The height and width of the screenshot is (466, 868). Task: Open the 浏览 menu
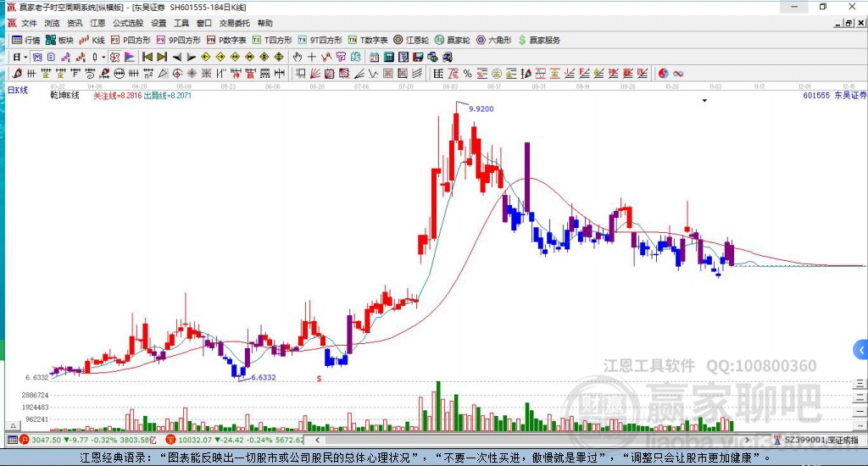click(x=52, y=23)
